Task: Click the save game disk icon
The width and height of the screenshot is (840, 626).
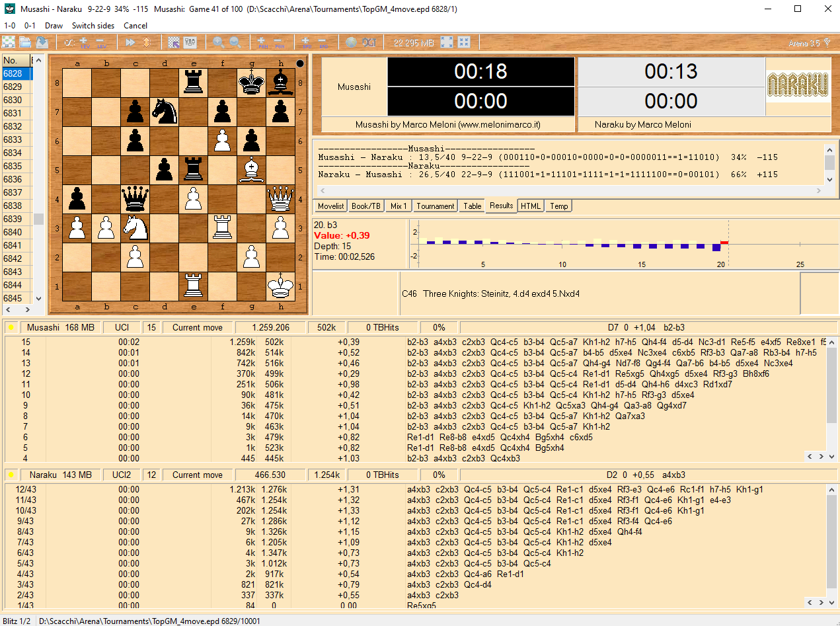Action: (42, 42)
